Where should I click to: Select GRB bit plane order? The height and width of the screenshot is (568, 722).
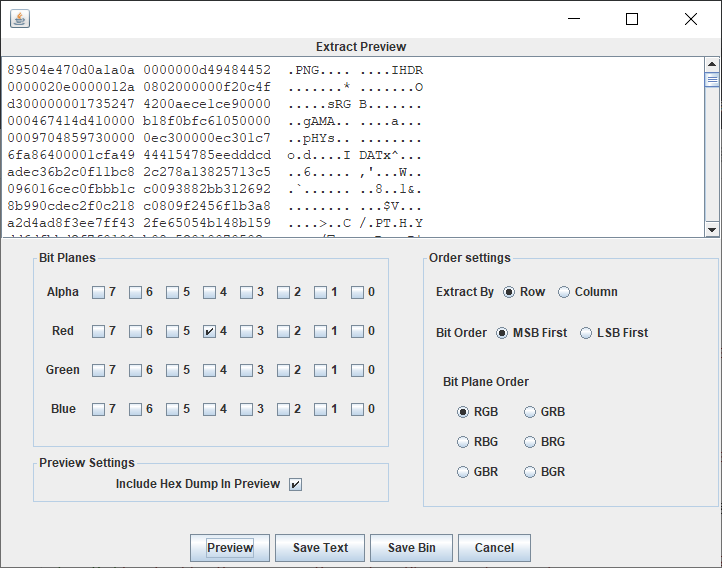[x=530, y=412]
